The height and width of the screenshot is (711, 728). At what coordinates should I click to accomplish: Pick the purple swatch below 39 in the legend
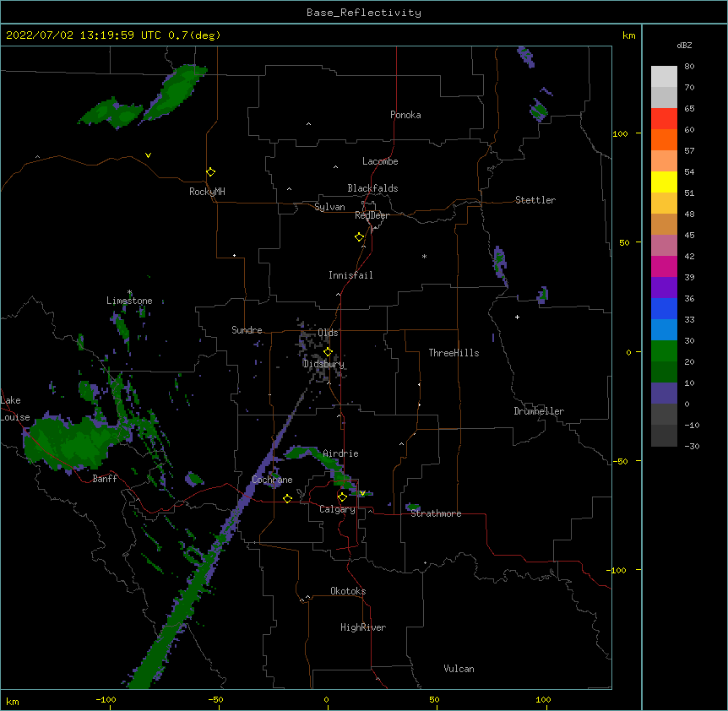pyautogui.click(x=664, y=288)
